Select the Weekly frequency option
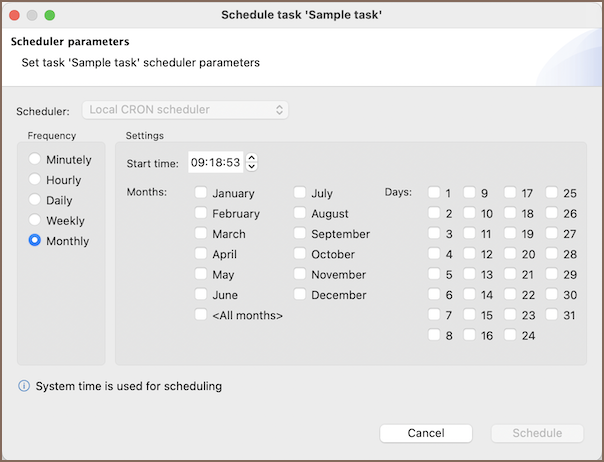Viewport: 604px width, 462px height. point(35,221)
